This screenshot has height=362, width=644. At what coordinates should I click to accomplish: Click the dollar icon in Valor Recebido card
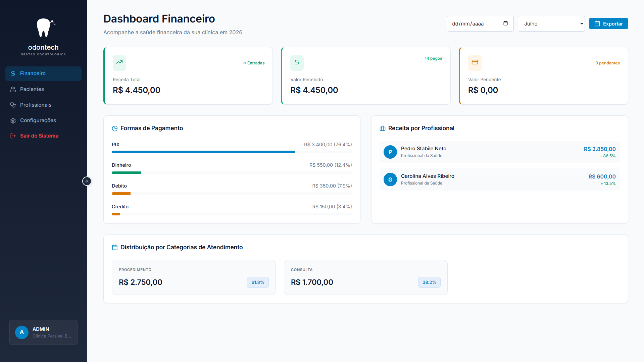(297, 63)
